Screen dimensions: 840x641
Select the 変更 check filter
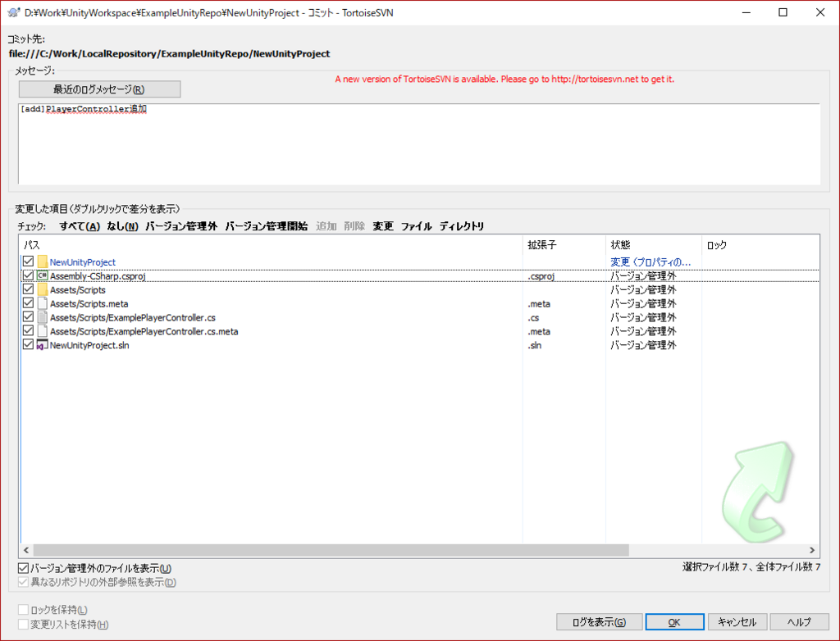(x=383, y=226)
